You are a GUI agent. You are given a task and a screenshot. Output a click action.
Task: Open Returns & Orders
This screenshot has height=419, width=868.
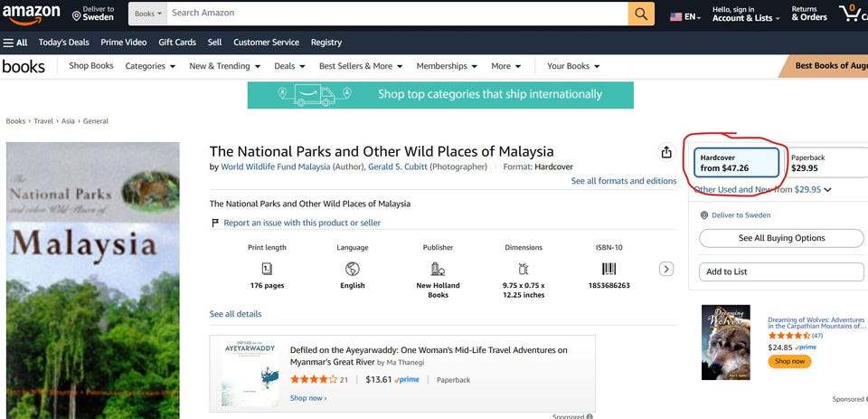click(x=808, y=14)
